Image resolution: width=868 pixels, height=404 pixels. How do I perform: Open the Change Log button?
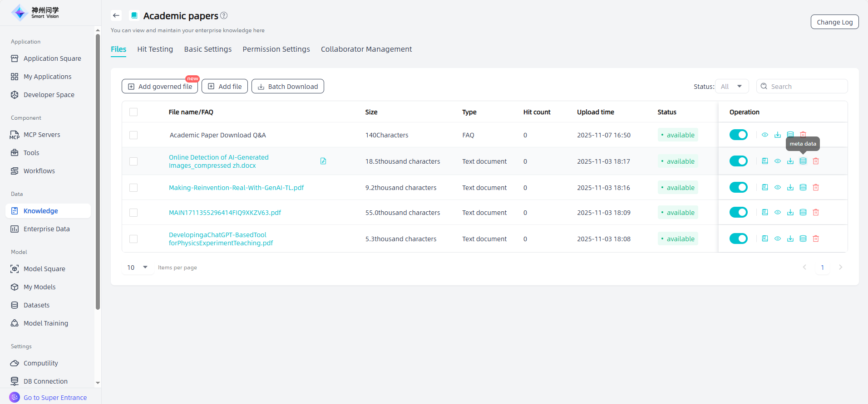click(x=834, y=22)
